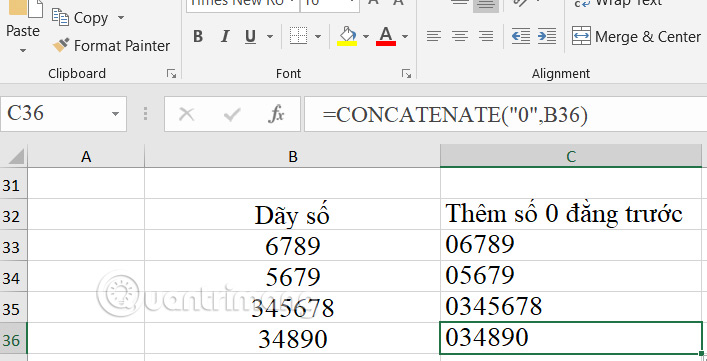Screen dimensions: 707x361
Task: Select cell containing 6789
Action: click(x=293, y=246)
